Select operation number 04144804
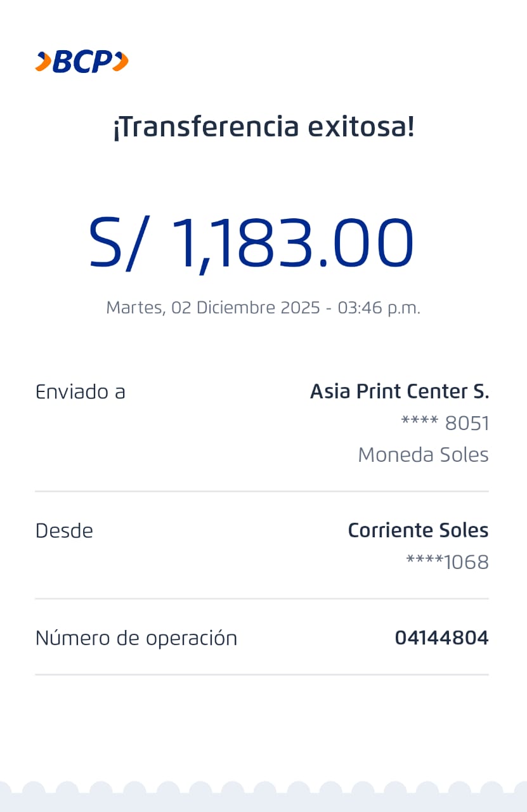This screenshot has height=812, width=527. tap(441, 638)
